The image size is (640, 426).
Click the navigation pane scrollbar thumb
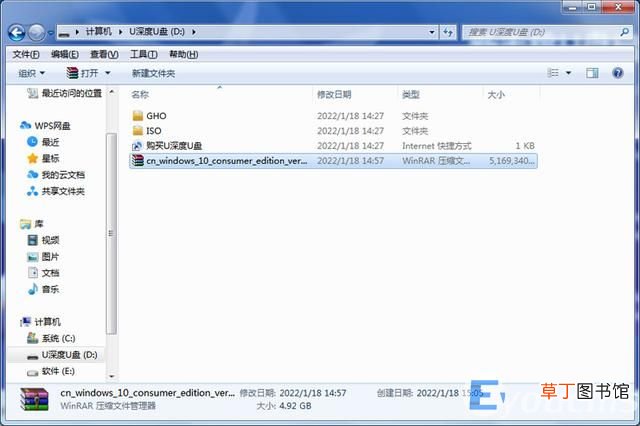[x=111, y=233]
